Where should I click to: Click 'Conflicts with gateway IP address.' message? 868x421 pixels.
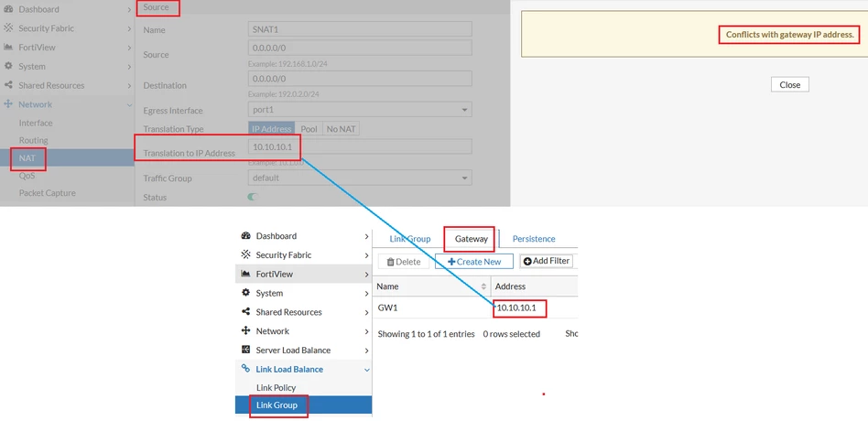[x=790, y=34]
